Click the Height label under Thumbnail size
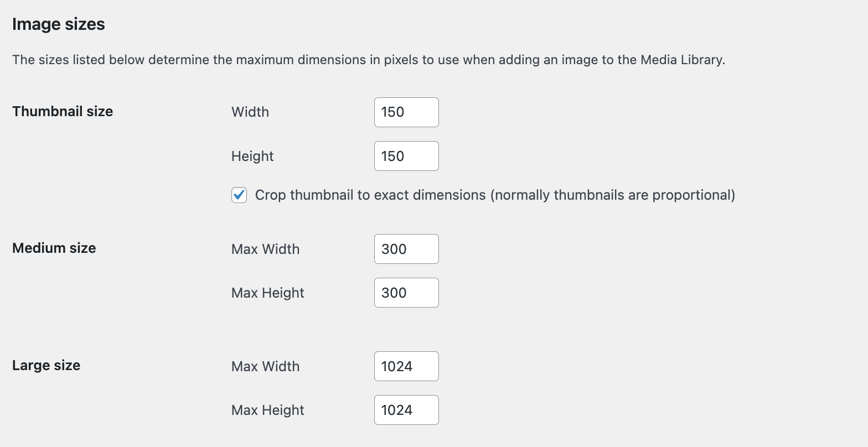The image size is (868, 447). pos(252,156)
